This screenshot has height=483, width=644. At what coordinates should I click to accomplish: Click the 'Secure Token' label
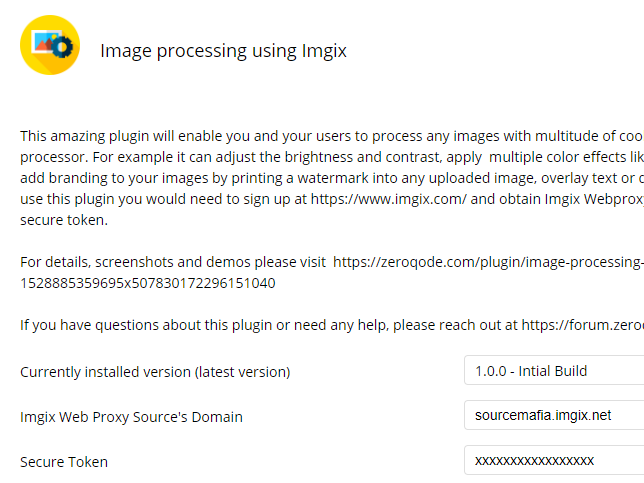(64, 462)
